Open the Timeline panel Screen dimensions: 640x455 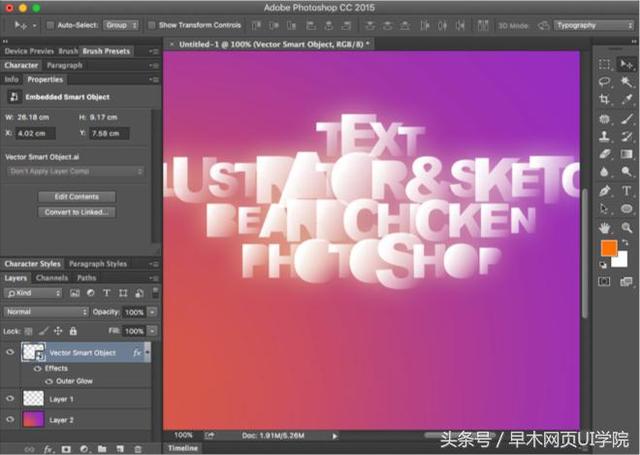coord(182,448)
